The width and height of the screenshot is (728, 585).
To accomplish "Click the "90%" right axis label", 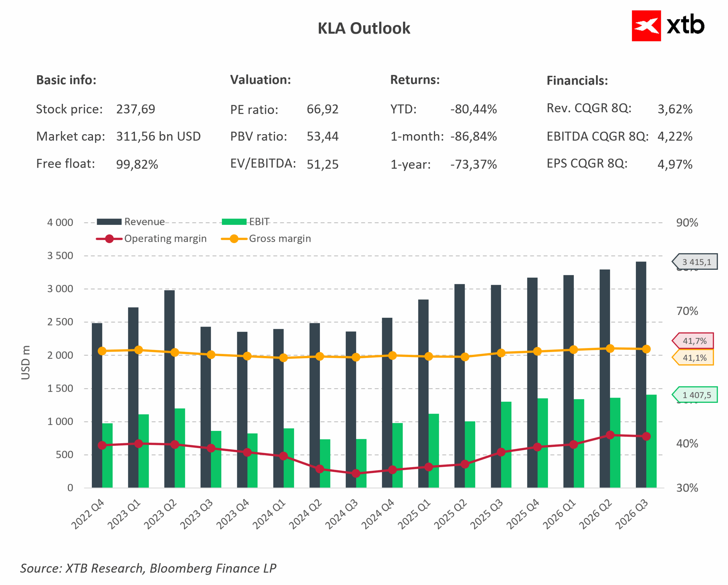I will 687,223.
